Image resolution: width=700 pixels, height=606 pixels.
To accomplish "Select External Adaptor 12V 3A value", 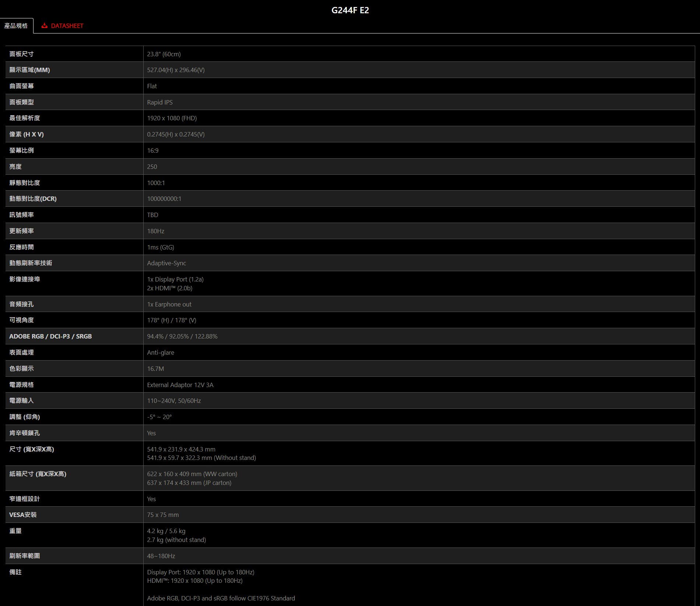I will click(180, 385).
